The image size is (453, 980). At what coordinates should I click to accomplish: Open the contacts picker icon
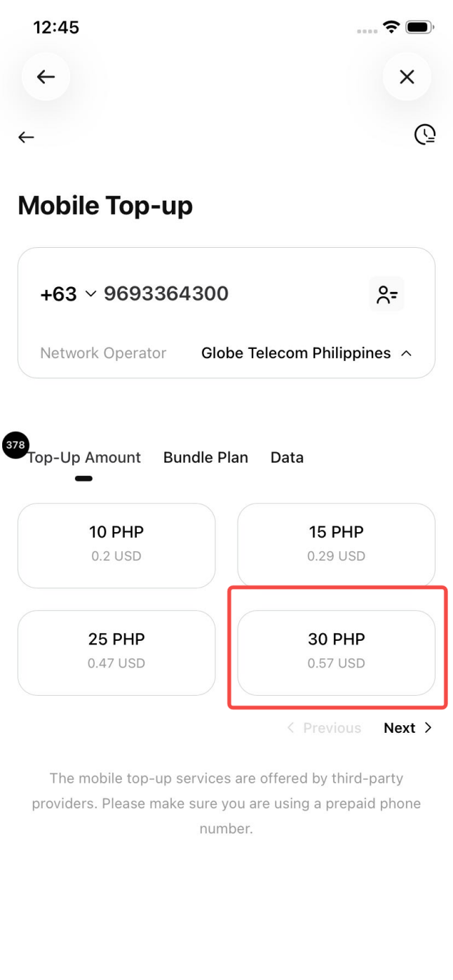pyautogui.click(x=386, y=294)
